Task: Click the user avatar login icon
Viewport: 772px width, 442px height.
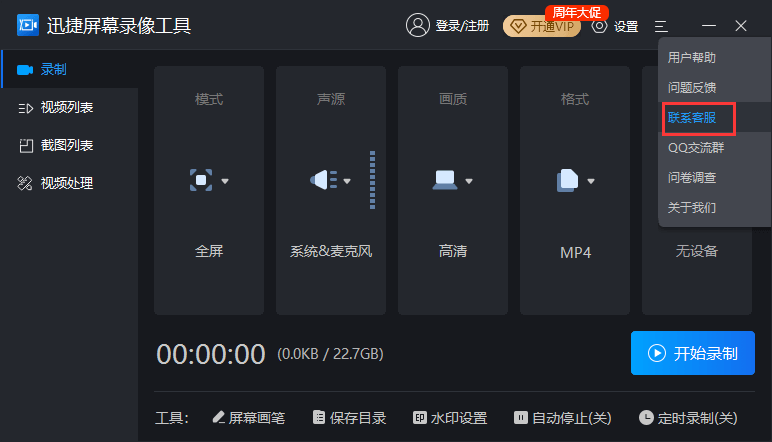Action: pyautogui.click(x=418, y=26)
